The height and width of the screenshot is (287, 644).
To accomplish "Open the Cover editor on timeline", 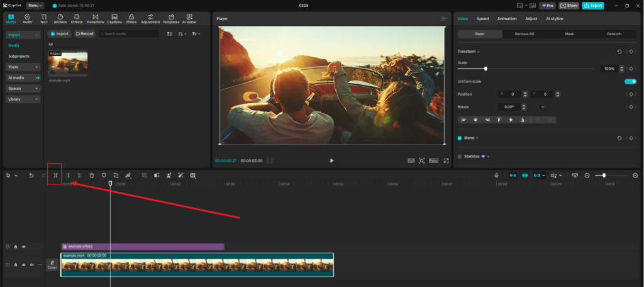I will (52, 265).
